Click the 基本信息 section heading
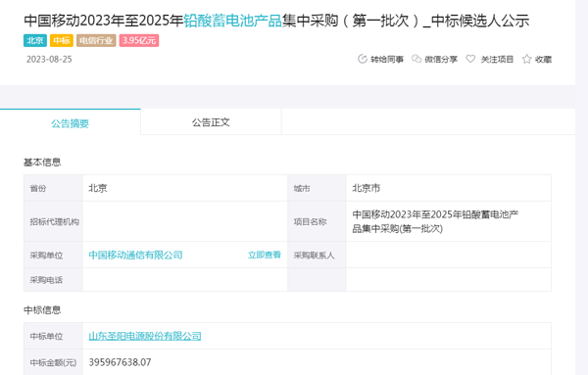Image resolution: width=588 pixels, height=375 pixels. [42, 163]
